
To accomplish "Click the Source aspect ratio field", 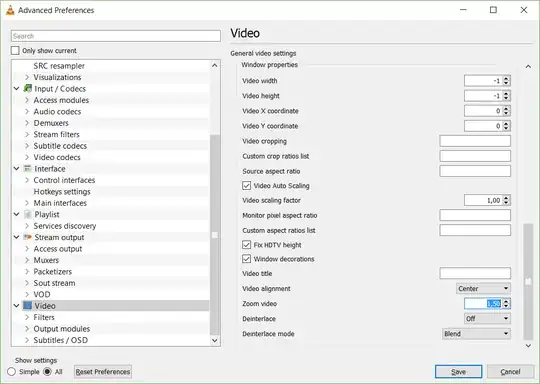I will click(475, 171).
